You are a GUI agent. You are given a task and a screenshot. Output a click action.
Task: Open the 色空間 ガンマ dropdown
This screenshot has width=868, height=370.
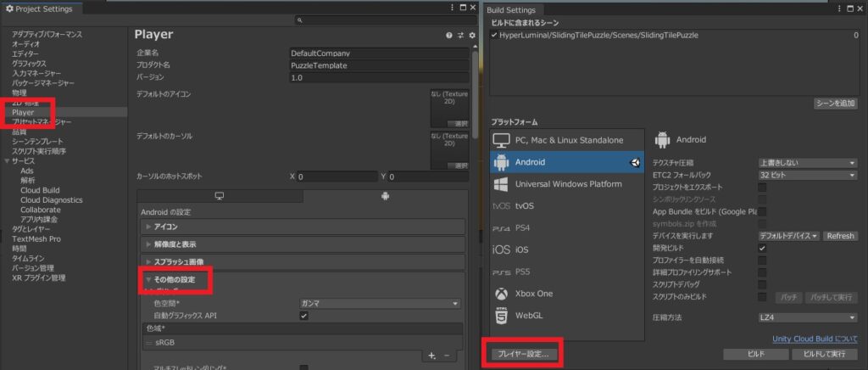tap(380, 304)
